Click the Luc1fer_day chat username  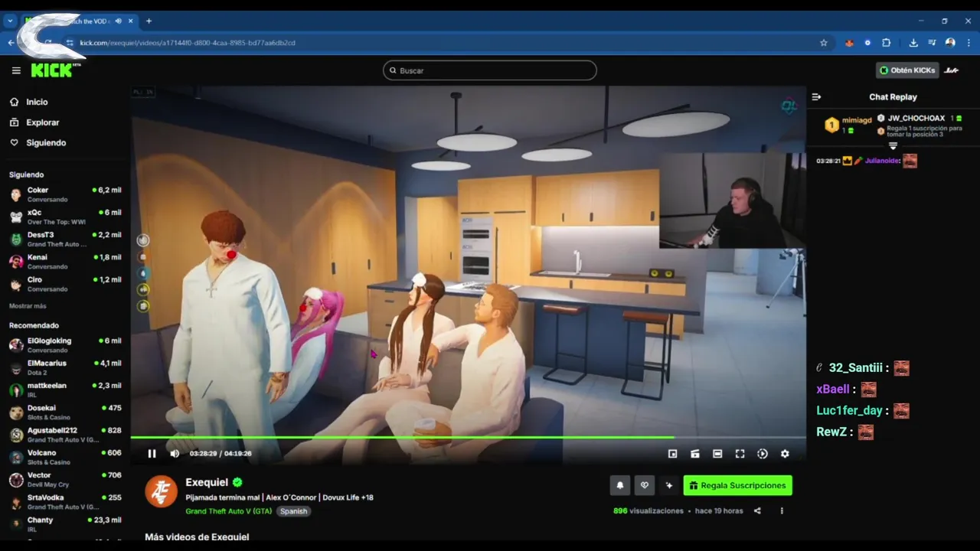849,411
